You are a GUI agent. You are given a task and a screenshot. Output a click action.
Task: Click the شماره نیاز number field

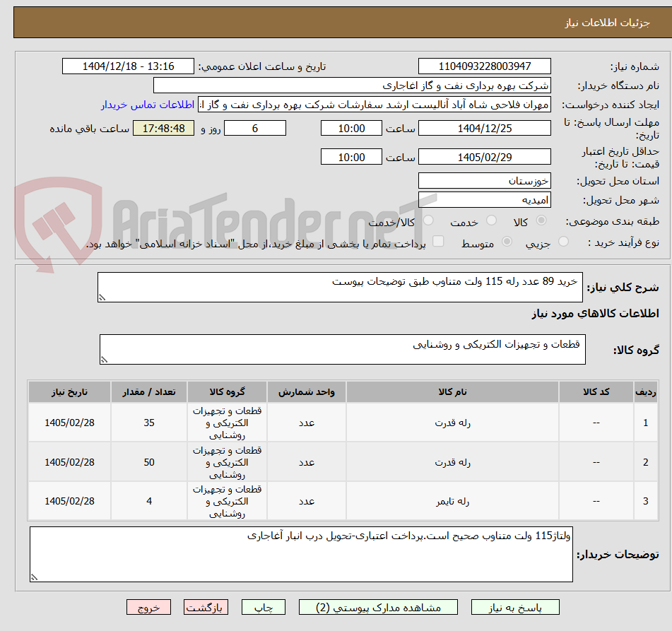[x=484, y=66]
